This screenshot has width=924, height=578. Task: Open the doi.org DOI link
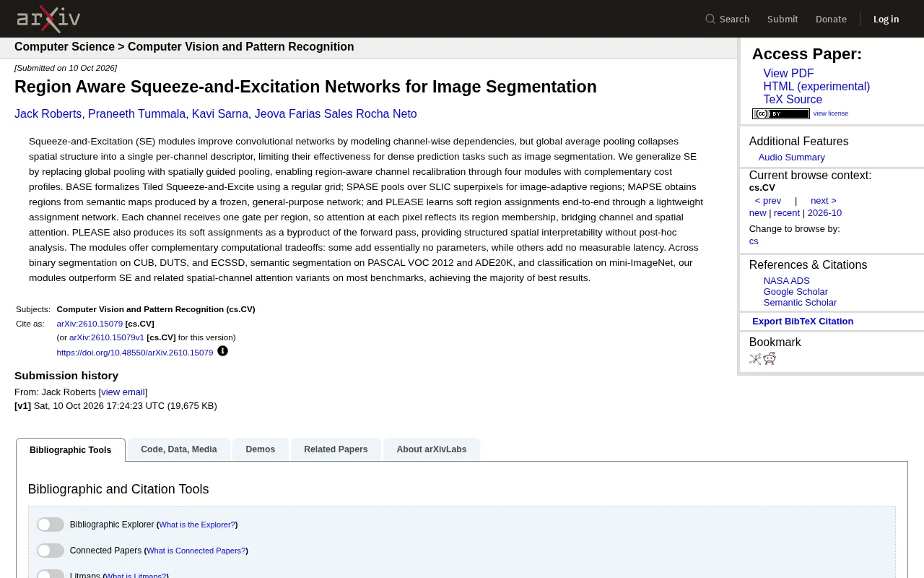point(135,353)
